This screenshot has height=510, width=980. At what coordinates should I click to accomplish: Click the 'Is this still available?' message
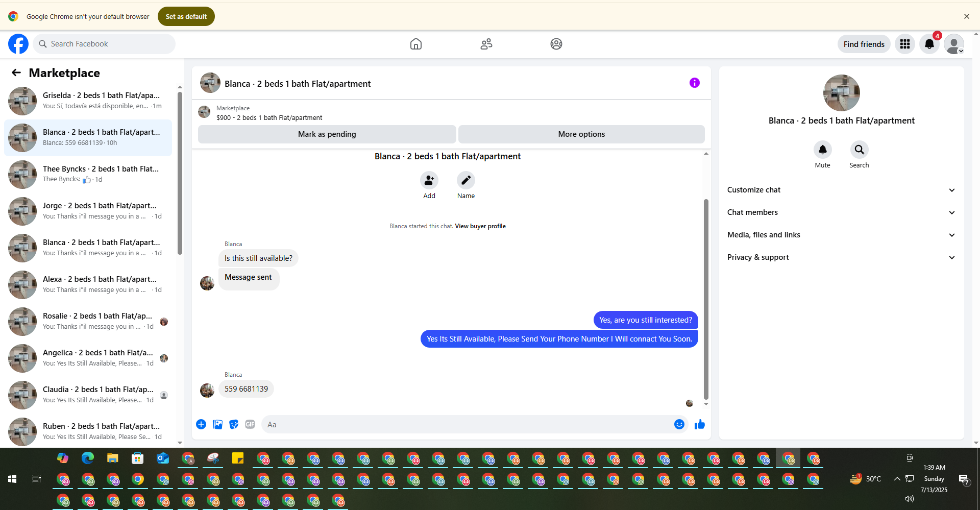[x=258, y=258]
